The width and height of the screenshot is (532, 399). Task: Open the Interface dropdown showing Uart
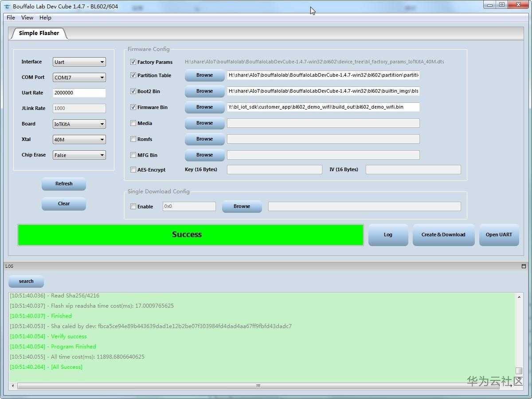click(79, 62)
